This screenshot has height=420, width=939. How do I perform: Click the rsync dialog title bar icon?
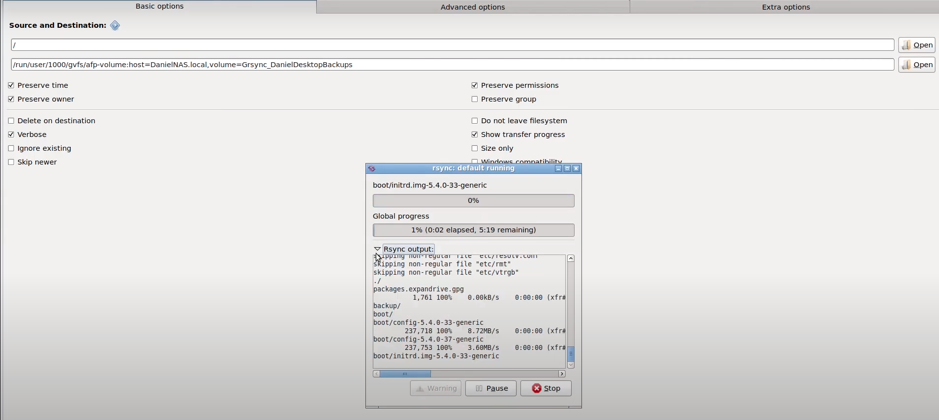[x=372, y=169]
